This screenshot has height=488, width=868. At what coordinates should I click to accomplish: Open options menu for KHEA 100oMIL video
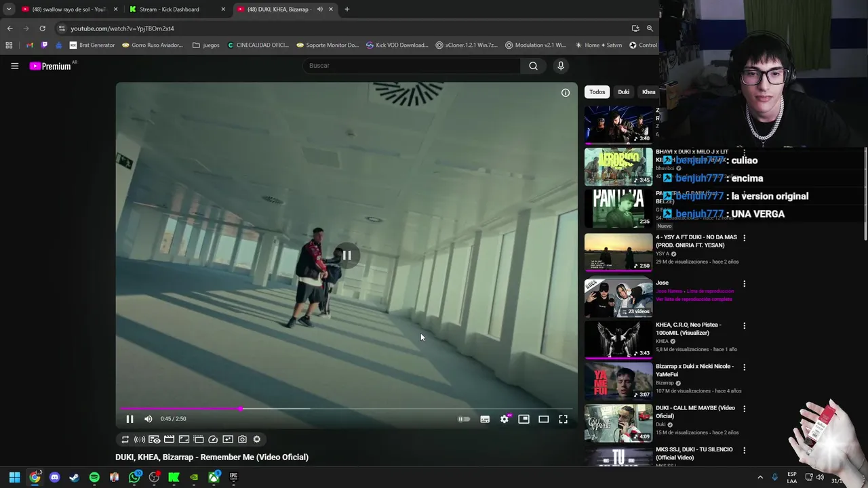point(744,325)
